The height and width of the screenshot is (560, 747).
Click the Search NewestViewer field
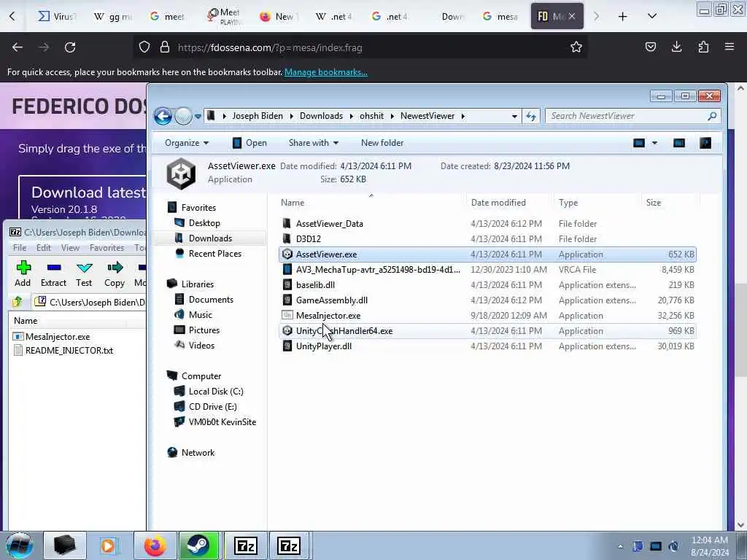632,116
